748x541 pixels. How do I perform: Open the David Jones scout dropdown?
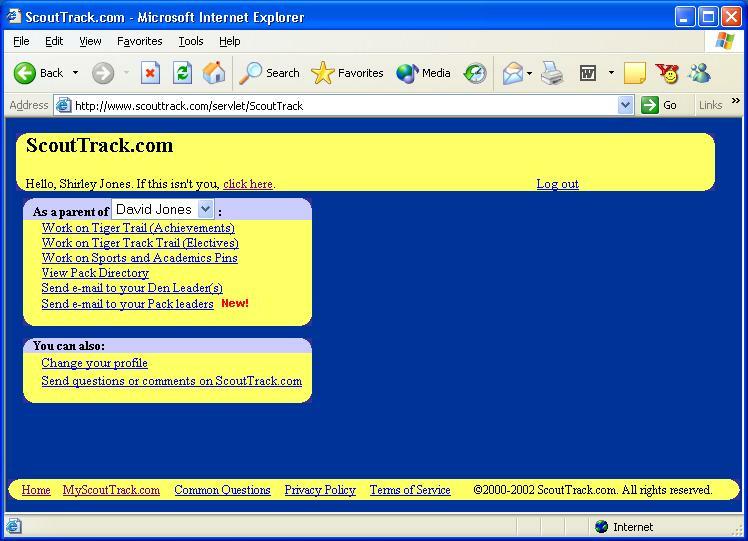click(x=163, y=209)
